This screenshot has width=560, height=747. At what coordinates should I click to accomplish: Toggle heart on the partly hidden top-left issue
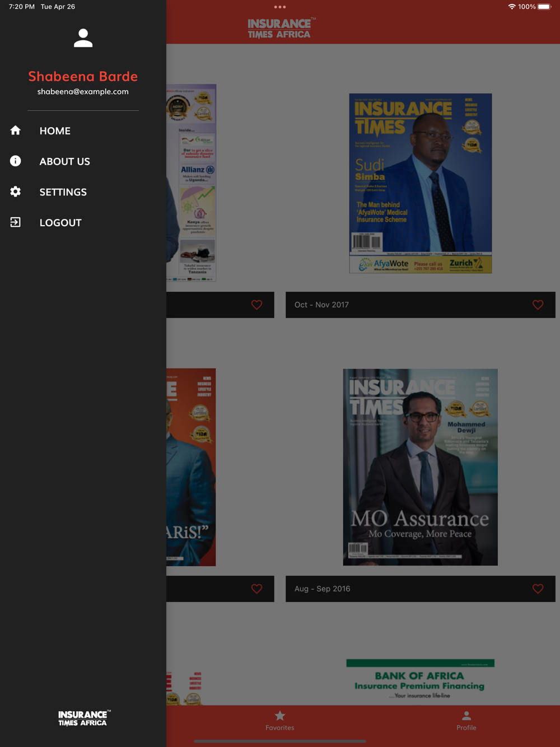click(256, 305)
